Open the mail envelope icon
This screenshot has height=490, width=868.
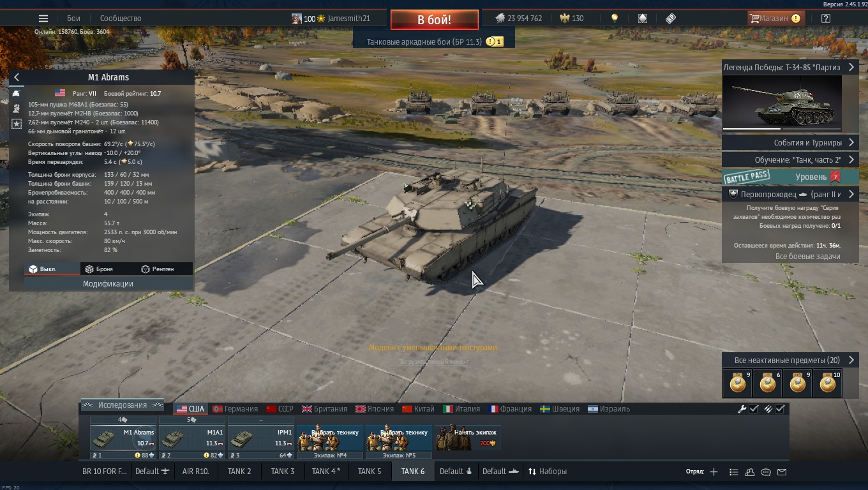782,472
